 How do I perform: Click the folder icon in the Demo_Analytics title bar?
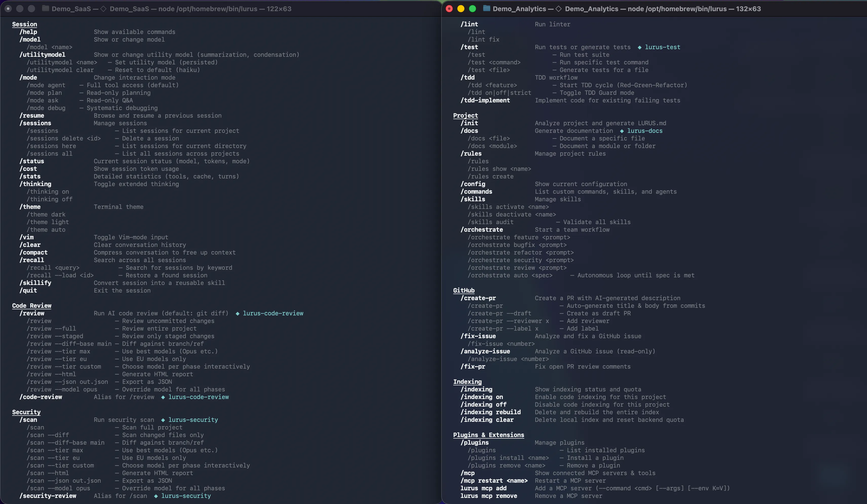(486, 9)
